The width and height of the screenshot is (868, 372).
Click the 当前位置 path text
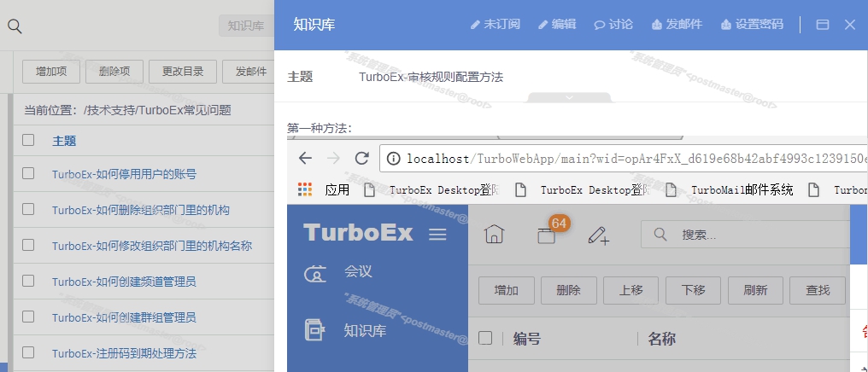tap(127, 110)
